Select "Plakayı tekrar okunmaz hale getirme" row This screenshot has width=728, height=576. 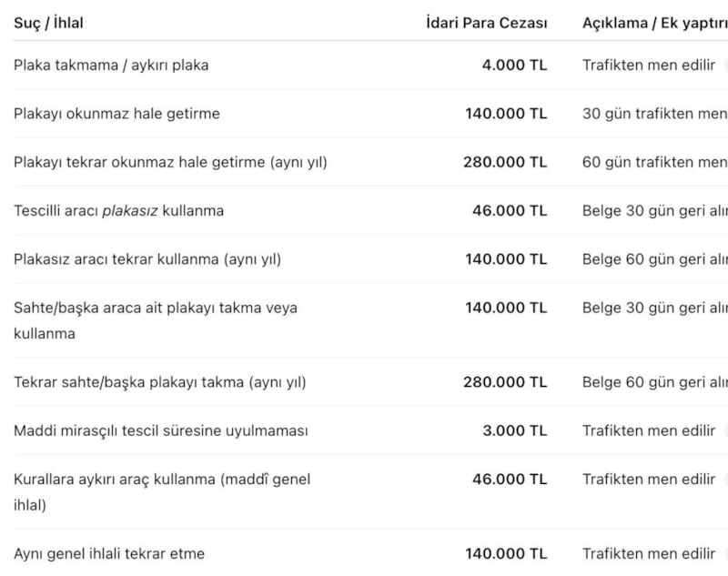click(x=170, y=162)
